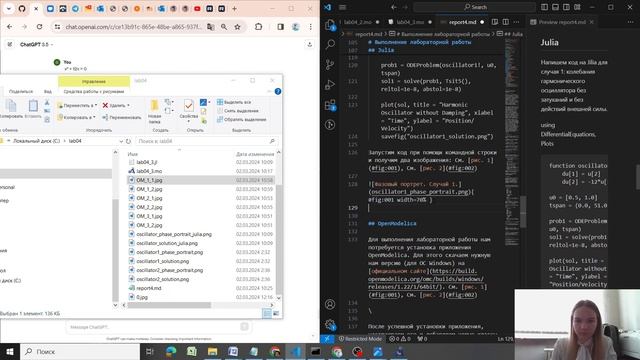Viewport: 640px width, 360px height.
Task: Open the Accounts icon in VS Code
Action: pyautogui.click(x=330, y=304)
